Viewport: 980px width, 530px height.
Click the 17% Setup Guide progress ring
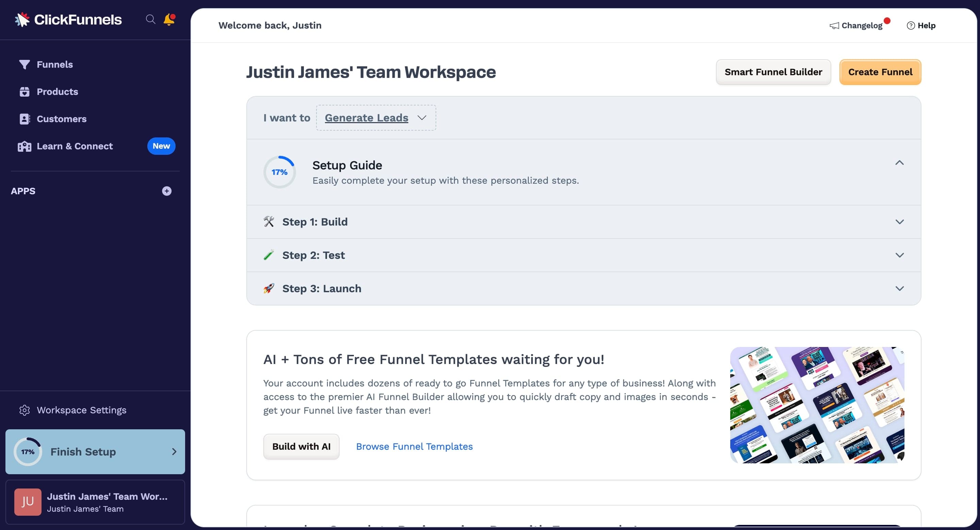coord(280,172)
